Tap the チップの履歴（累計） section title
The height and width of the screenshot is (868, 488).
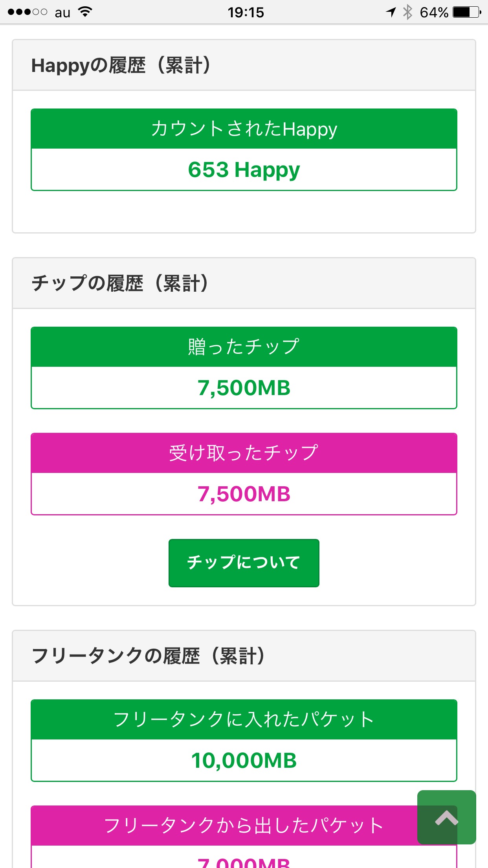[120, 283]
